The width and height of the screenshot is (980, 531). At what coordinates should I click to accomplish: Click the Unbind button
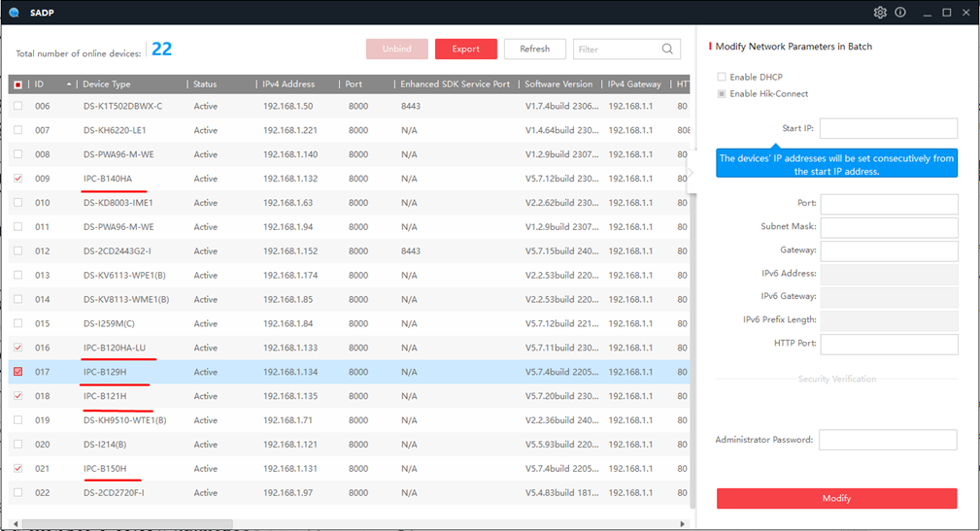click(397, 49)
